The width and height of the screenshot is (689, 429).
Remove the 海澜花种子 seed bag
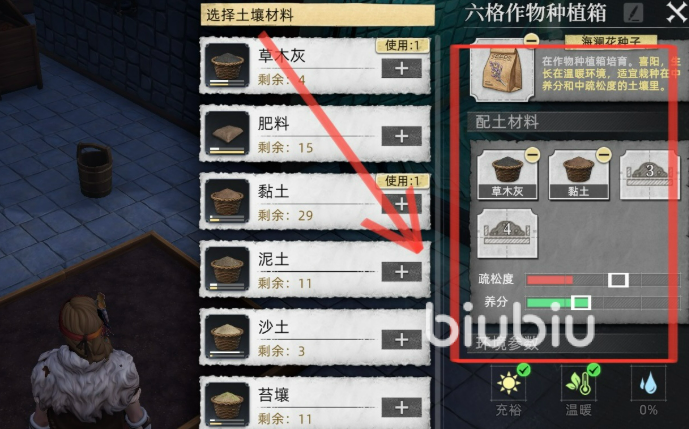(531, 40)
